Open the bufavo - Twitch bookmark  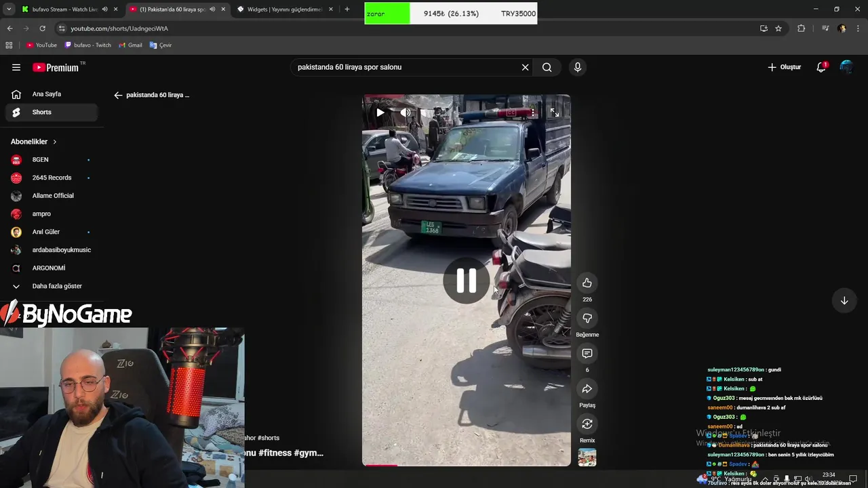88,45
